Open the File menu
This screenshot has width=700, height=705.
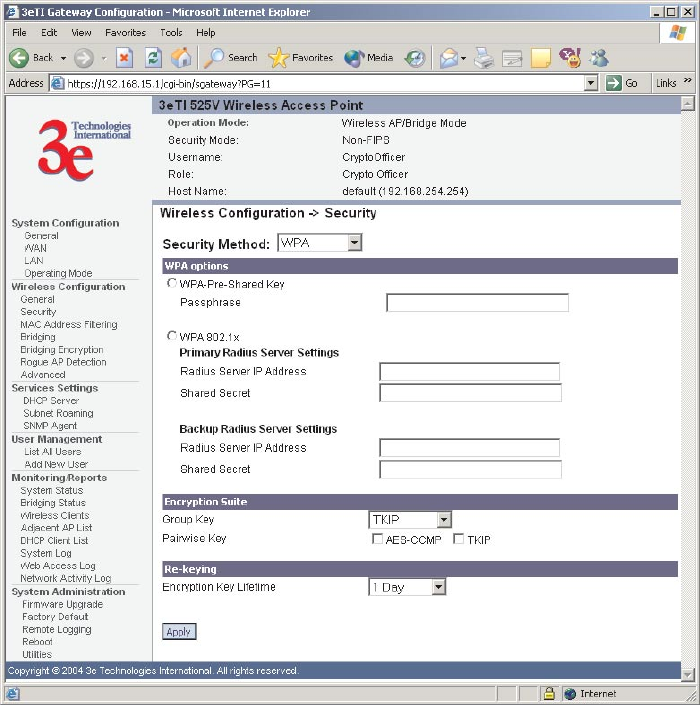coord(19,32)
